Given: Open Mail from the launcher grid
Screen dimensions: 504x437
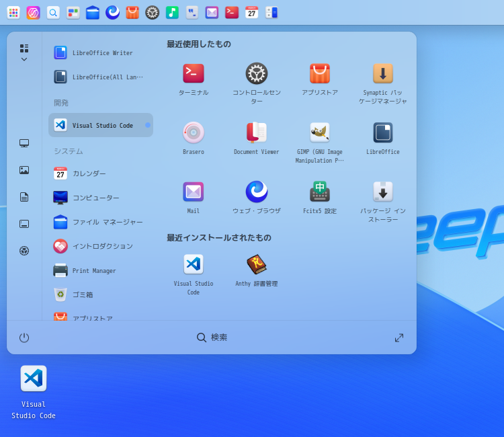Looking at the screenshot, I should [x=193, y=192].
